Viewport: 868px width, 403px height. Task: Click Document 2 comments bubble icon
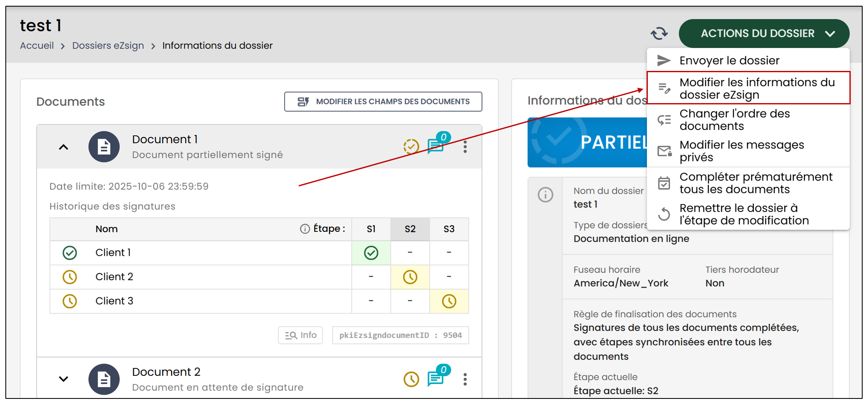436,377
